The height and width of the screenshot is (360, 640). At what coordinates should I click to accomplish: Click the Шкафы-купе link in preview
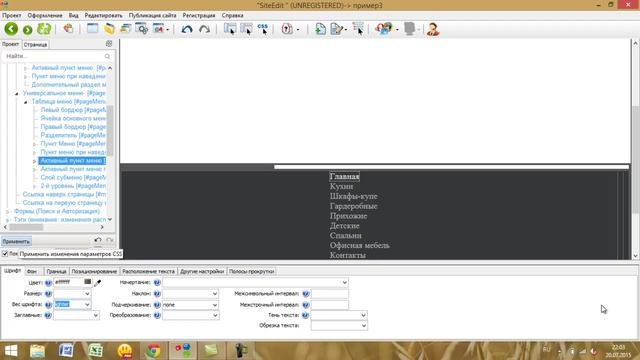pyautogui.click(x=353, y=196)
